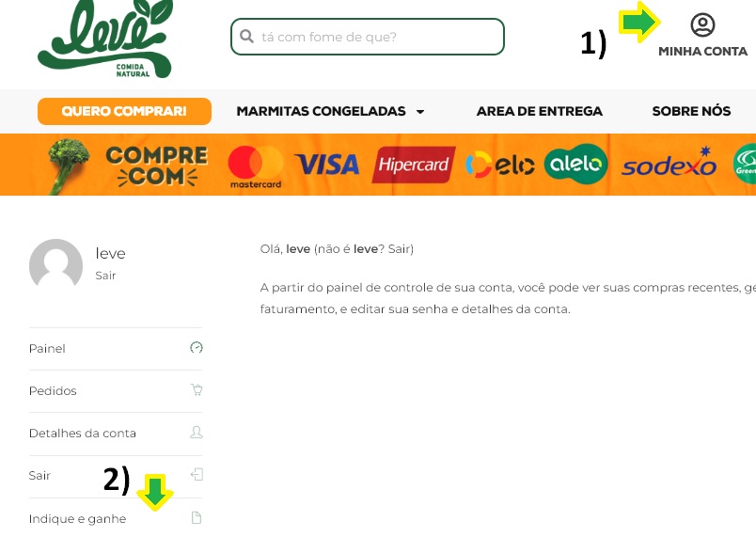
Task: Click the Painel dashboard gauge icon
Action: 197,348
